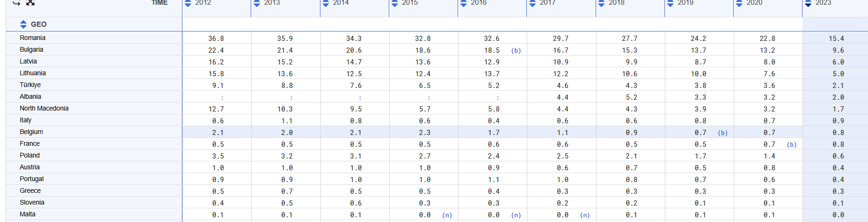Click Latvia's 2014 value 14.7
Screen dimensions: 868x222
(x=354, y=62)
